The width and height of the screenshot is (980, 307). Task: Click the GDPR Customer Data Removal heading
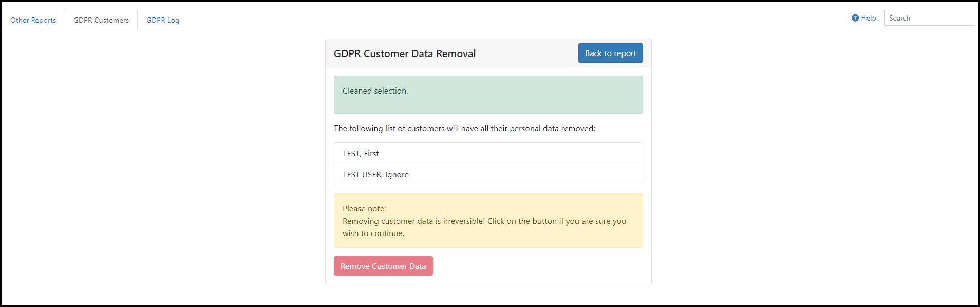pyautogui.click(x=405, y=53)
